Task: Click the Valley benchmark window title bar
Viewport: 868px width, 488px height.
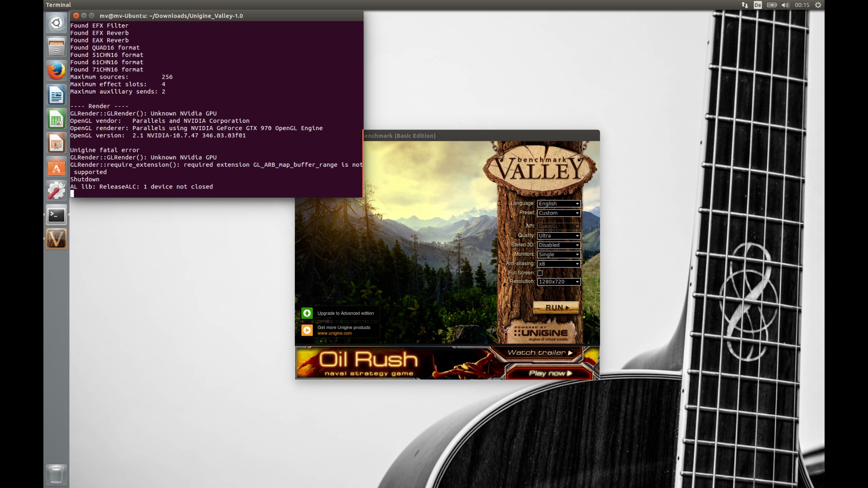Action: (x=481, y=136)
